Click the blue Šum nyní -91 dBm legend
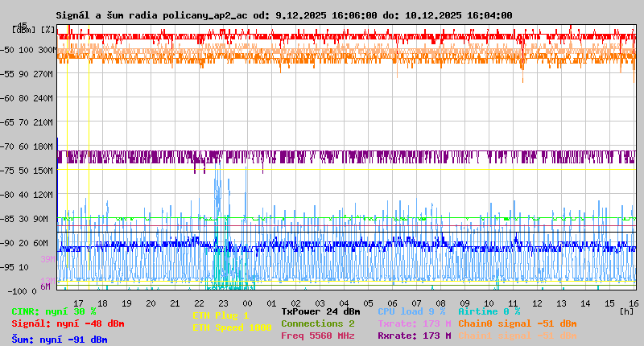The height and width of the screenshot is (346, 644). 59,340
